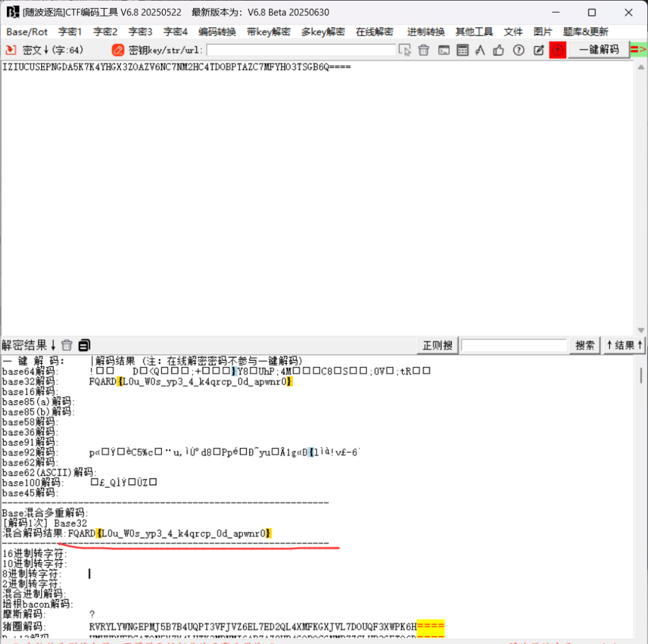Click the thumbs-up icon
The height and width of the screenshot is (644, 648).
pos(499,50)
